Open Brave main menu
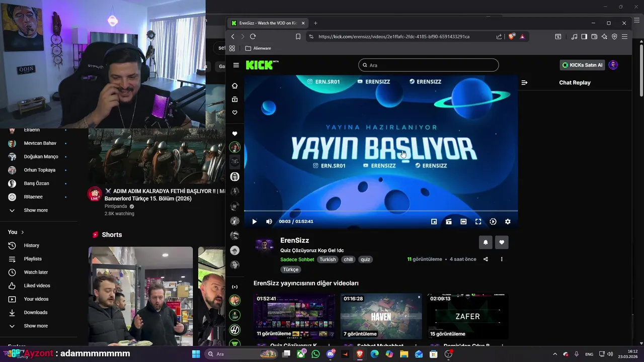This screenshot has height=362, width=644. click(624, 37)
